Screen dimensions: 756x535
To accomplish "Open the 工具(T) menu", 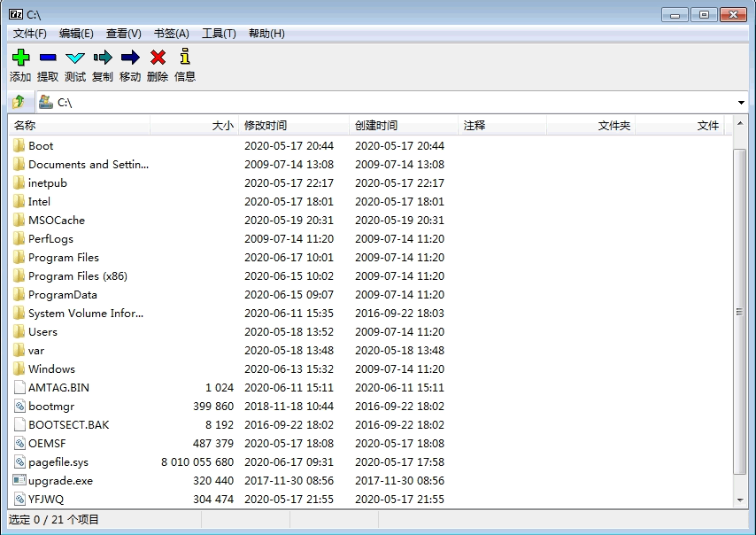I will (x=219, y=34).
